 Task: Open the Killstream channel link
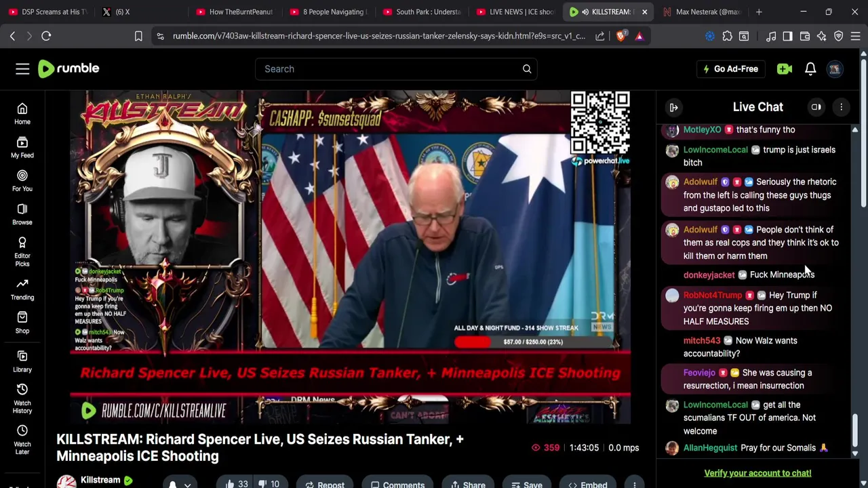click(100, 480)
